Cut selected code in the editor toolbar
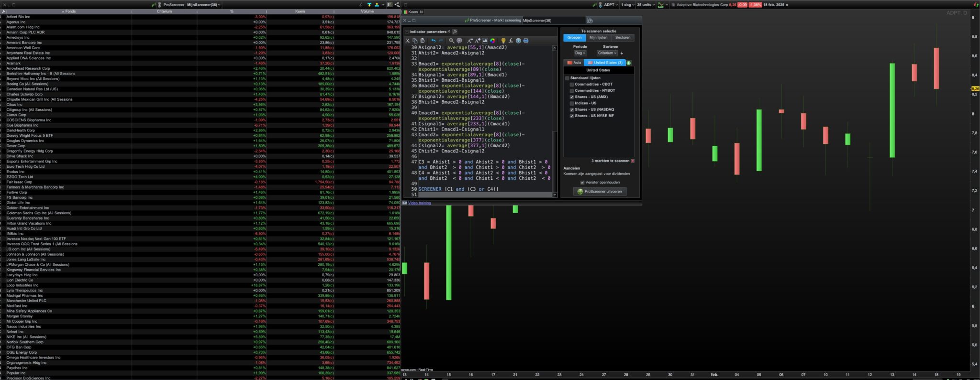The image size is (980, 380). click(408, 41)
